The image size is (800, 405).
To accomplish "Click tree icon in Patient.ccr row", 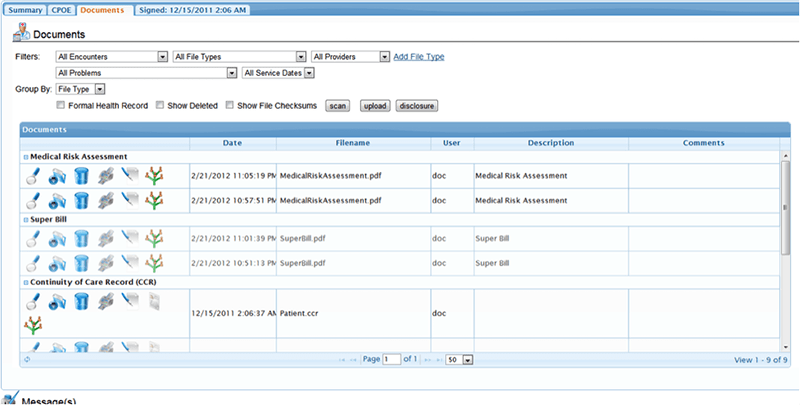I will tap(33, 325).
